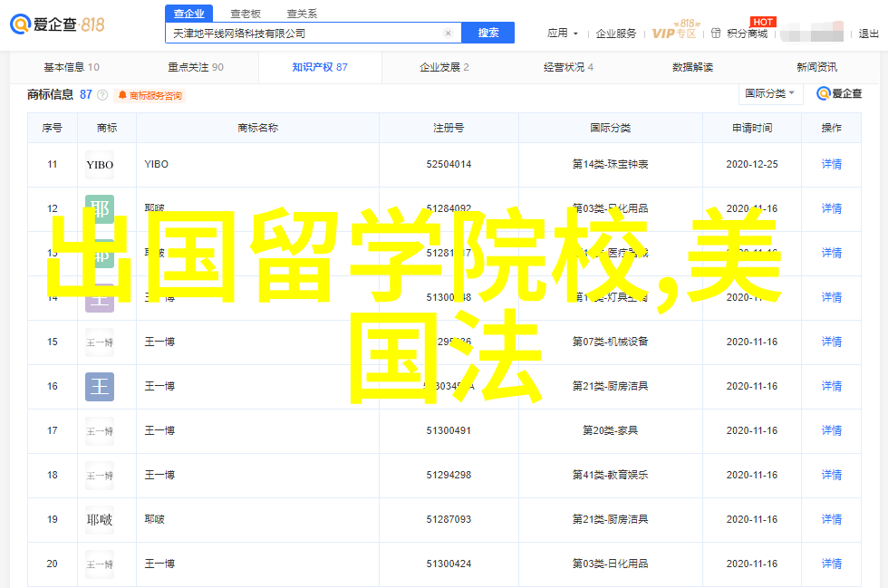
Task: Click the blue 王 trademark image in row 16
Action: click(x=100, y=387)
